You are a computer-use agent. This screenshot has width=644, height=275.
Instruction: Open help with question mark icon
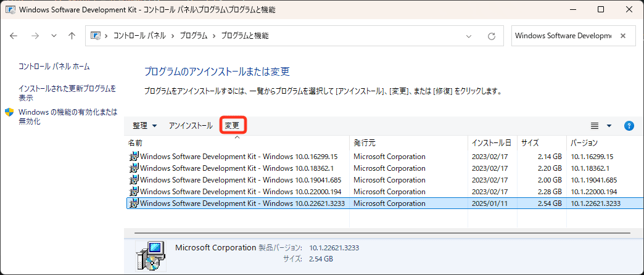[629, 126]
